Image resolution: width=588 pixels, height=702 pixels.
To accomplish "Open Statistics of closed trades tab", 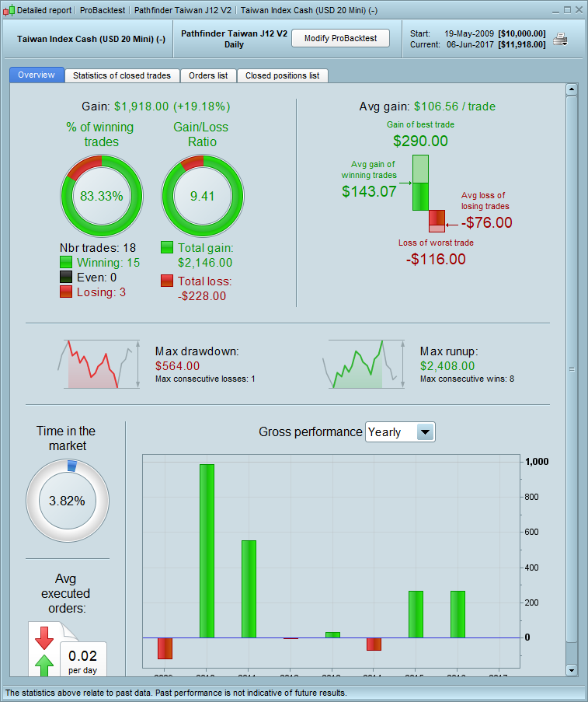I will 122,75.
